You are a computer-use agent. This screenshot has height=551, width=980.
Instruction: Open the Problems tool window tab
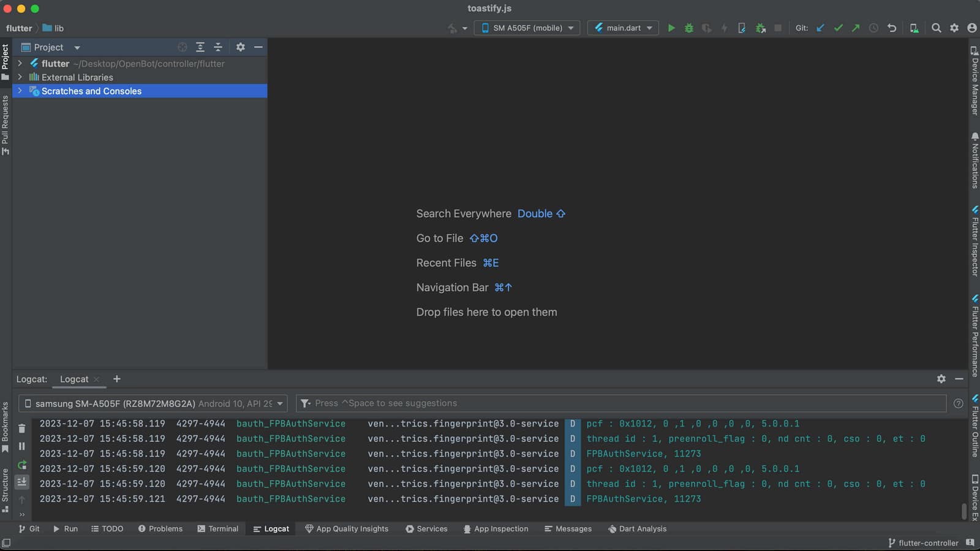160,529
